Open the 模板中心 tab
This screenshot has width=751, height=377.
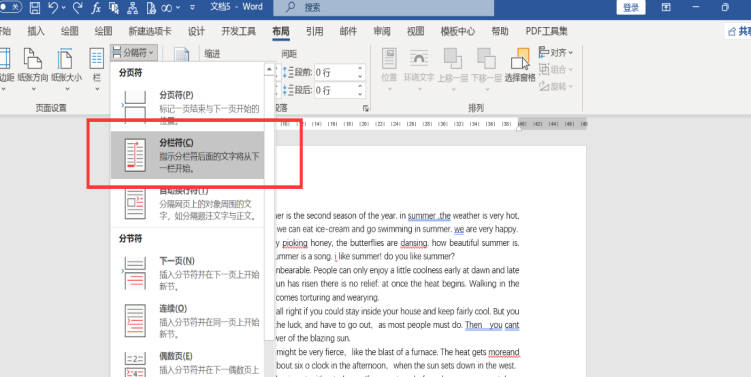click(457, 31)
